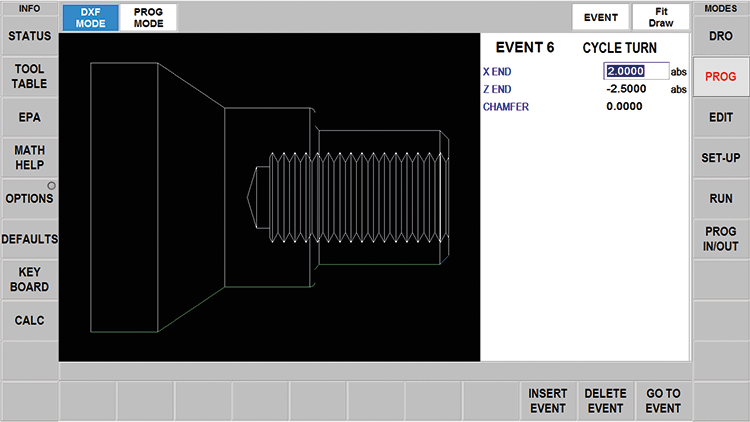The height and width of the screenshot is (422, 750).
Task: Open the EPA screen
Action: [x=30, y=117]
